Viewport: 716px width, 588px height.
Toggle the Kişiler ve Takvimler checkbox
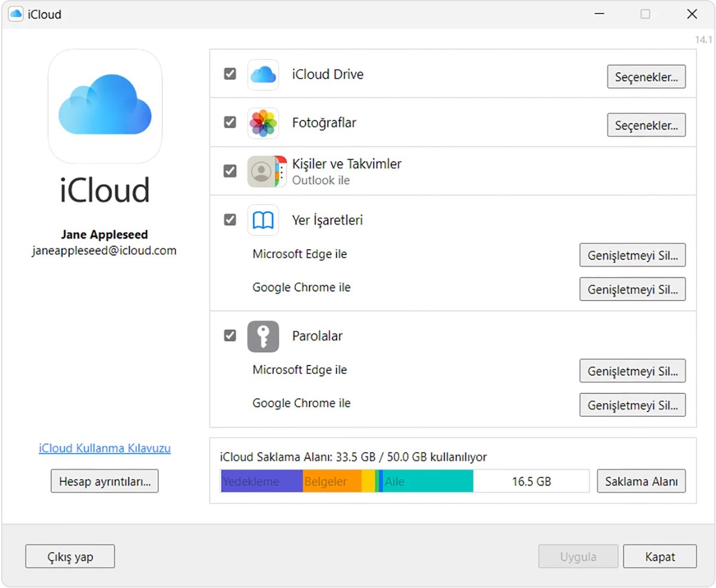pos(230,171)
